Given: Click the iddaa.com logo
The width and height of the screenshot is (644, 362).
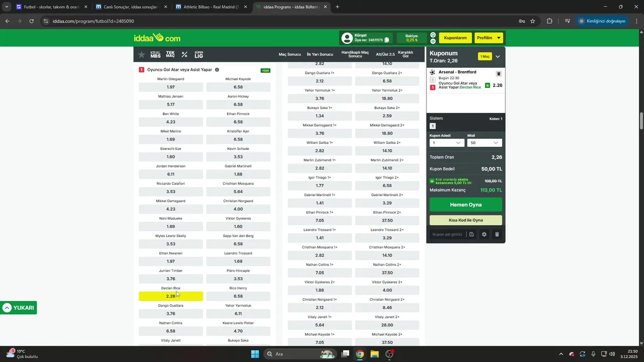Looking at the screenshot, I should 157,38.
